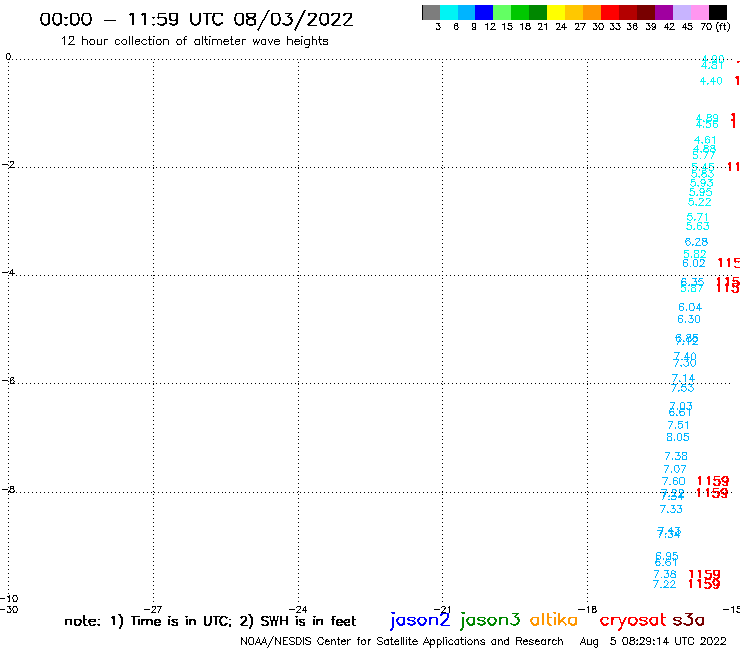This screenshot has height=650, width=740.
Task: Select the cryosat satellite legend label
Action: [632, 621]
